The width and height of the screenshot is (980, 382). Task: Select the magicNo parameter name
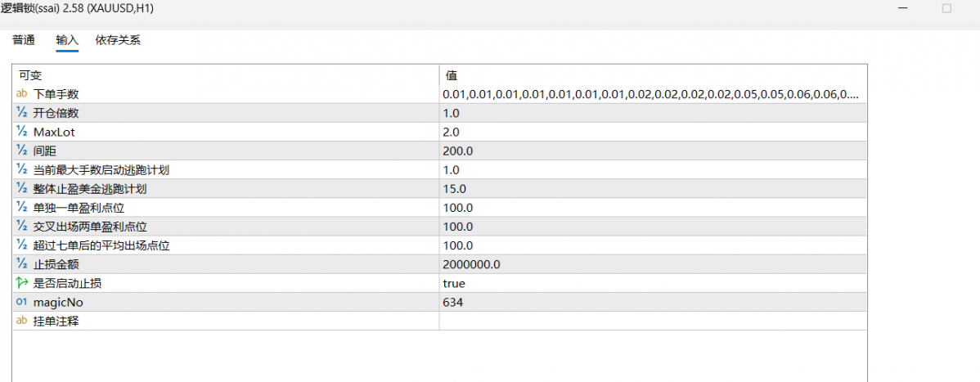coord(58,303)
